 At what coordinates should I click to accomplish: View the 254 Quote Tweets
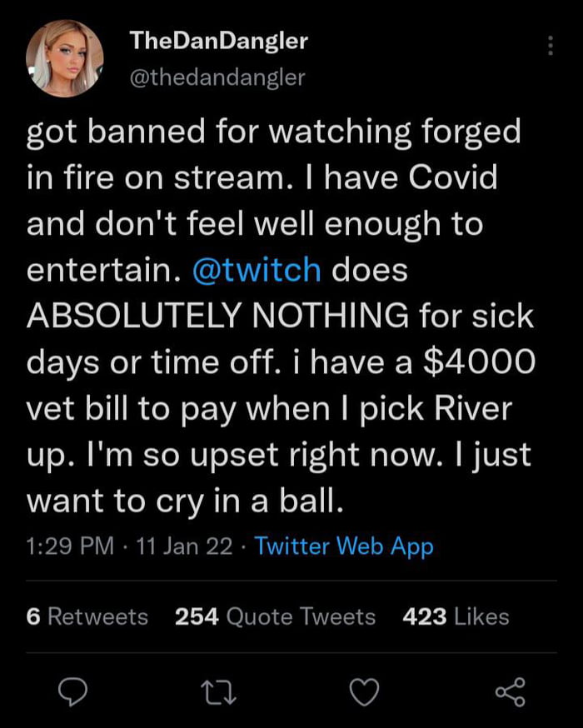(274, 616)
